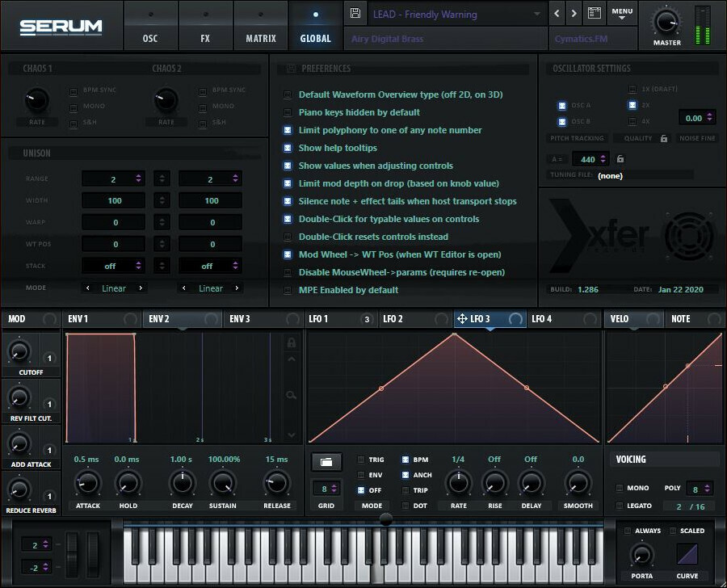The width and height of the screenshot is (727, 588).
Task: Click the save preset floppy disk icon
Action: tap(355, 13)
